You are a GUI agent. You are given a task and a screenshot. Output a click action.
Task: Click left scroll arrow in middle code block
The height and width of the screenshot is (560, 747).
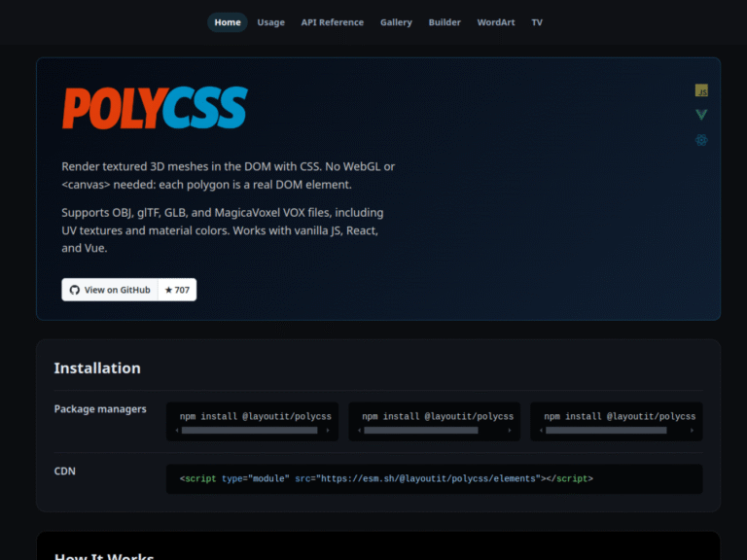[x=359, y=431]
